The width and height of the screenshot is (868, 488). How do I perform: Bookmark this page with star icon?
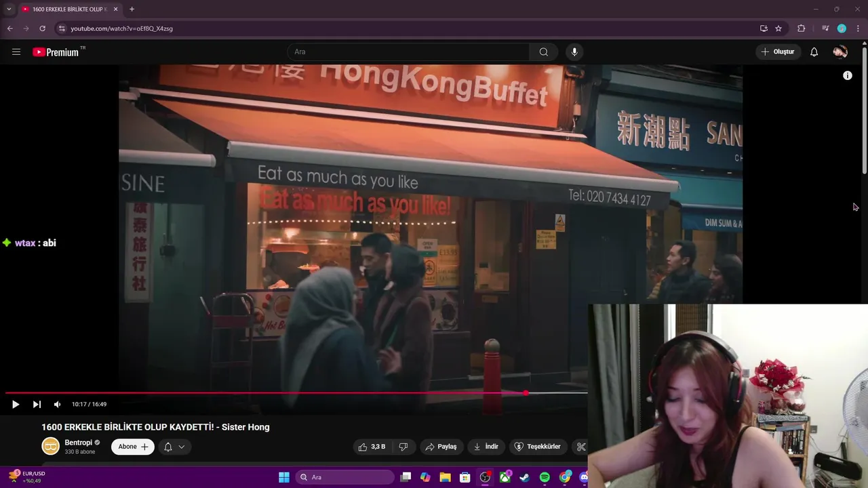(778, 28)
